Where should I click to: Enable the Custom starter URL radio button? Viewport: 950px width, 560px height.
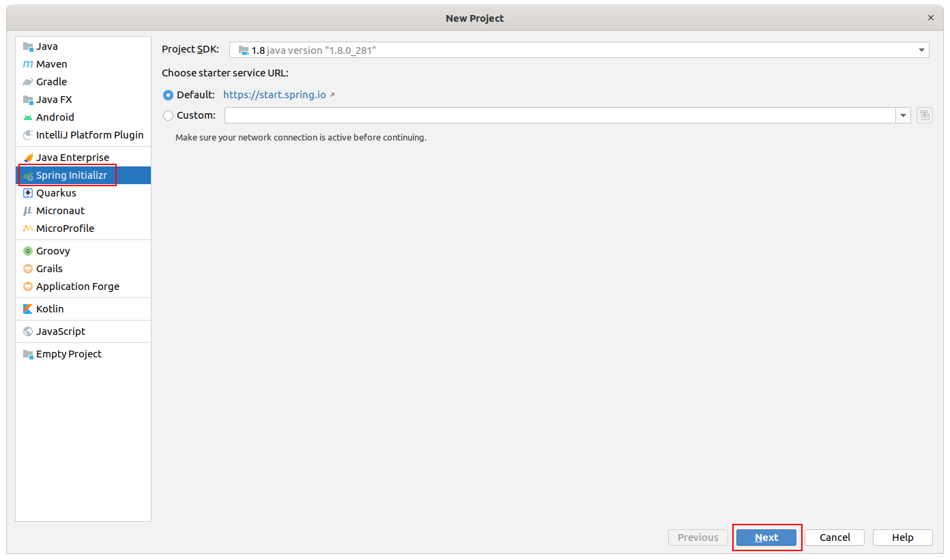(168, 115)
